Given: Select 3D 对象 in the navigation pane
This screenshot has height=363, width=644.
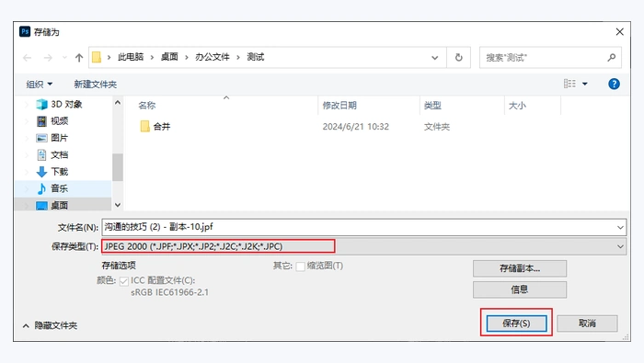Looking at the screenshot, I should (x=66, y=104).
